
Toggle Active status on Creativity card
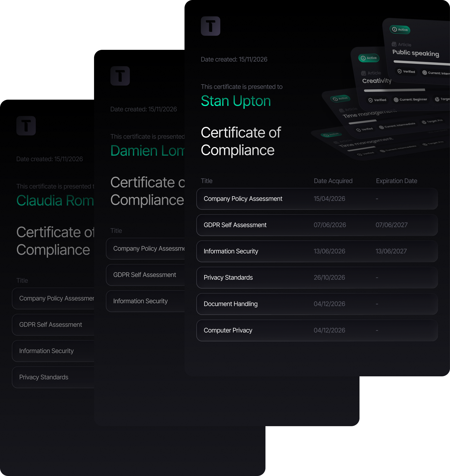coord(369,58)
